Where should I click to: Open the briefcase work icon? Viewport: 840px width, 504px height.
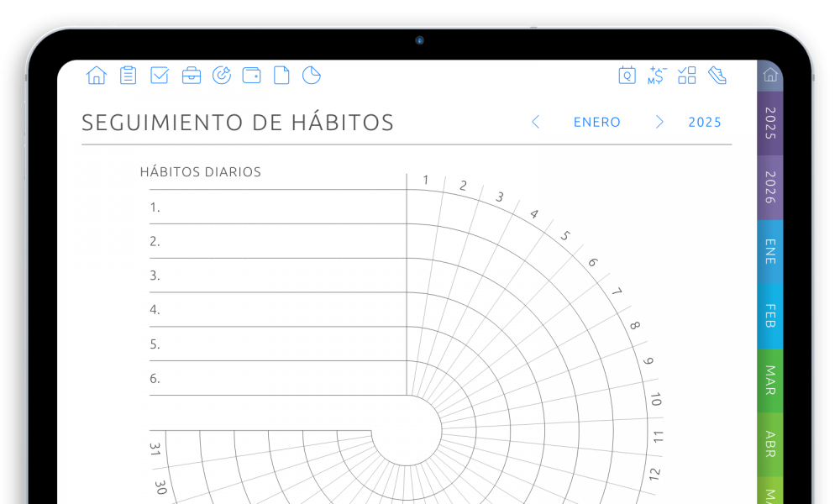click(192, 76)
